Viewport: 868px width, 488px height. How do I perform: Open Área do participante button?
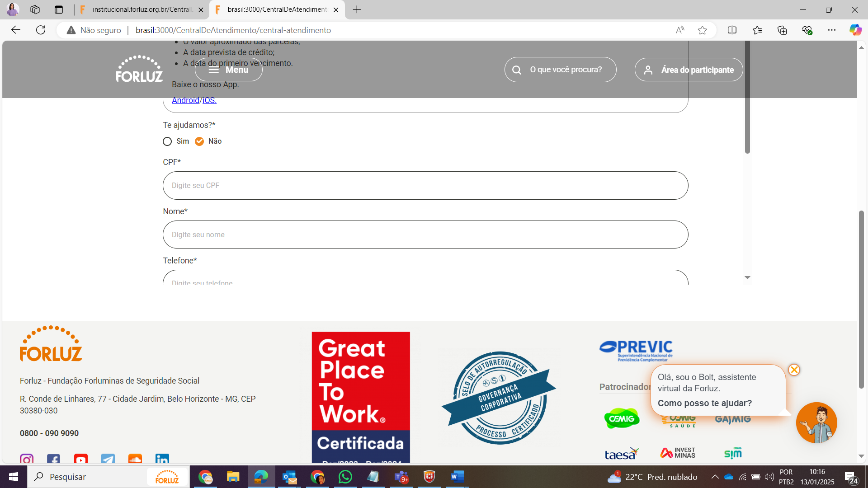coord(689,70)
